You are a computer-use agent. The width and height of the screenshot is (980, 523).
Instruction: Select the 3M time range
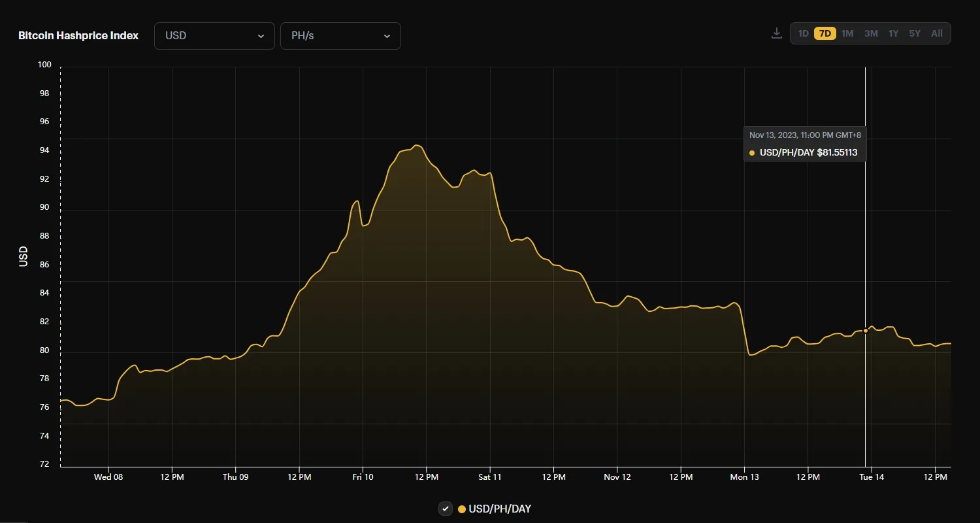870,33
